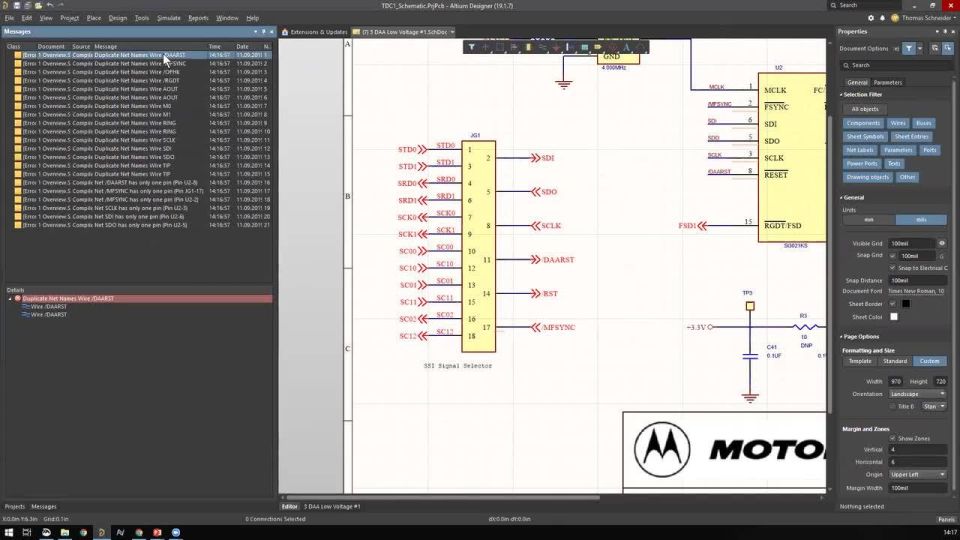Open the Orientation Landscape dropdown
The height and width of the screenshot is (540, 960).
917,394
